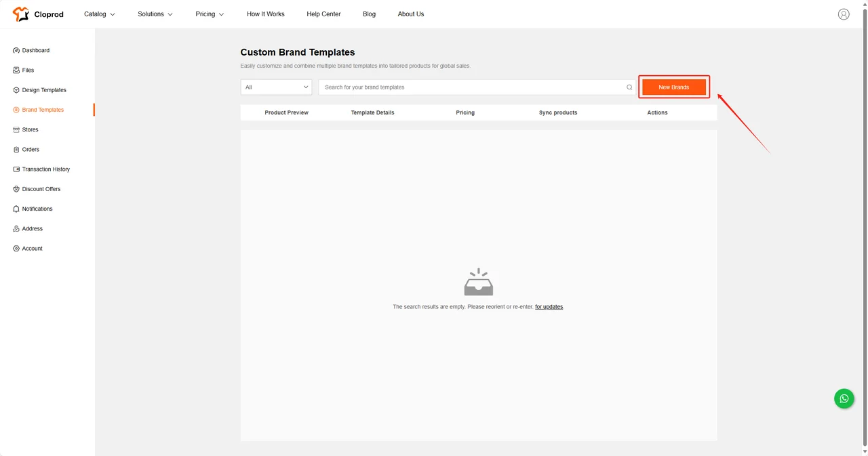Click the Dashboard gauge icon in sidebar
Viewport: 868px width, 456px height.
(x=16, y=51)
